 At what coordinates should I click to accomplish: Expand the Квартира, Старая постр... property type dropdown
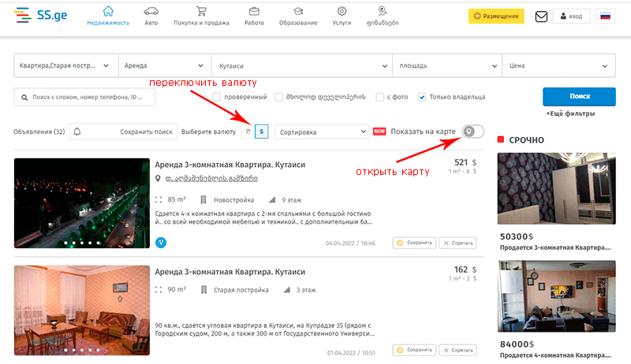(66, 65)
